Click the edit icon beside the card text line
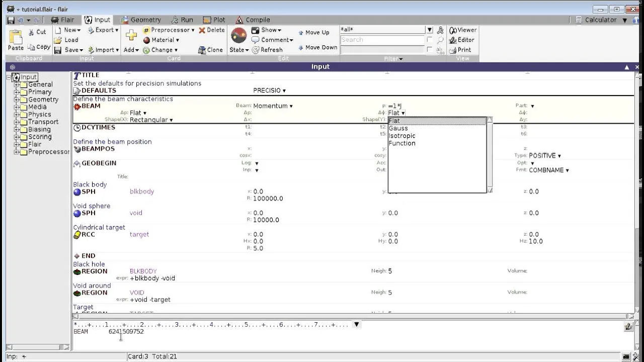 pyautogui.click(x=628, y=327)
